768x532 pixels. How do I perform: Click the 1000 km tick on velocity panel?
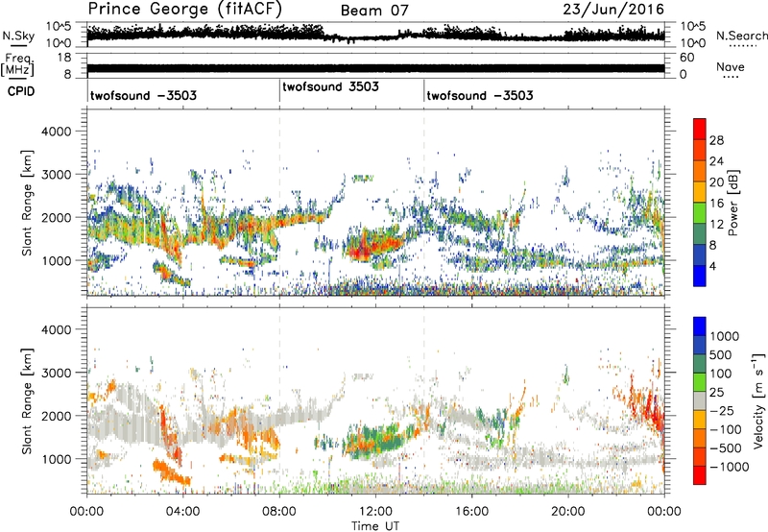click(x=56, y=459)
